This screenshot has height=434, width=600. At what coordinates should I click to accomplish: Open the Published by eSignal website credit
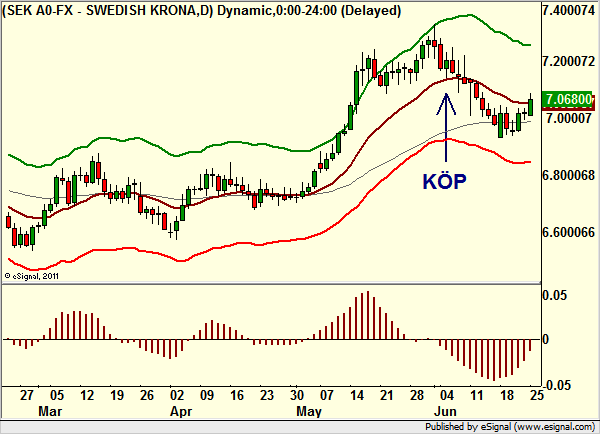(510, 427)
